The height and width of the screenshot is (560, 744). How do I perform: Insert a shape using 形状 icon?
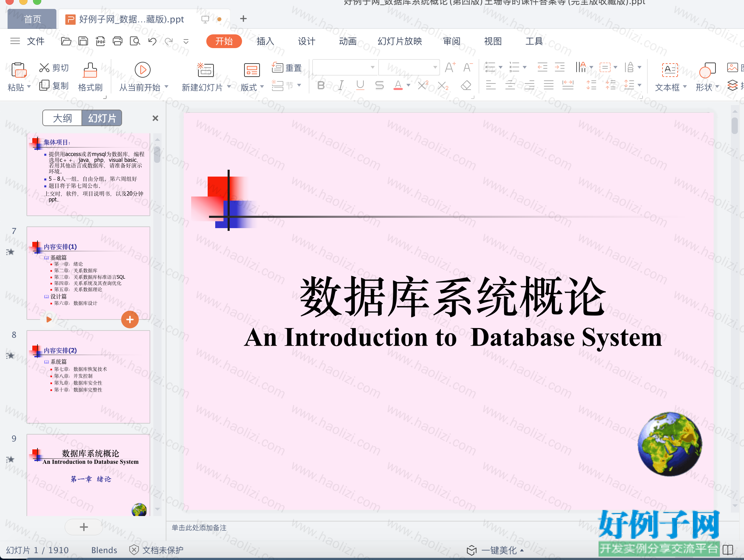pyautogui.click(x=708, y=70)
